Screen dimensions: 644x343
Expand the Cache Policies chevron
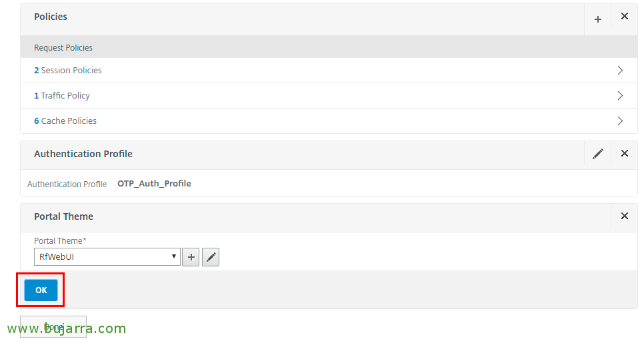click(620, 121)
